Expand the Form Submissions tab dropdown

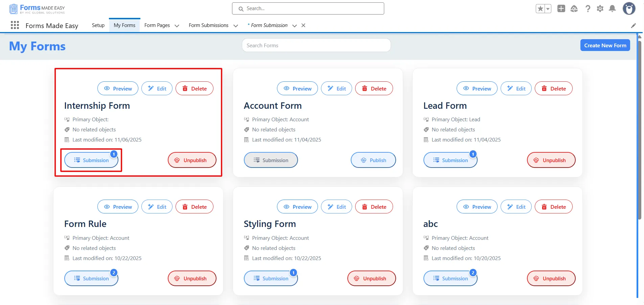[x=236, y=26]
